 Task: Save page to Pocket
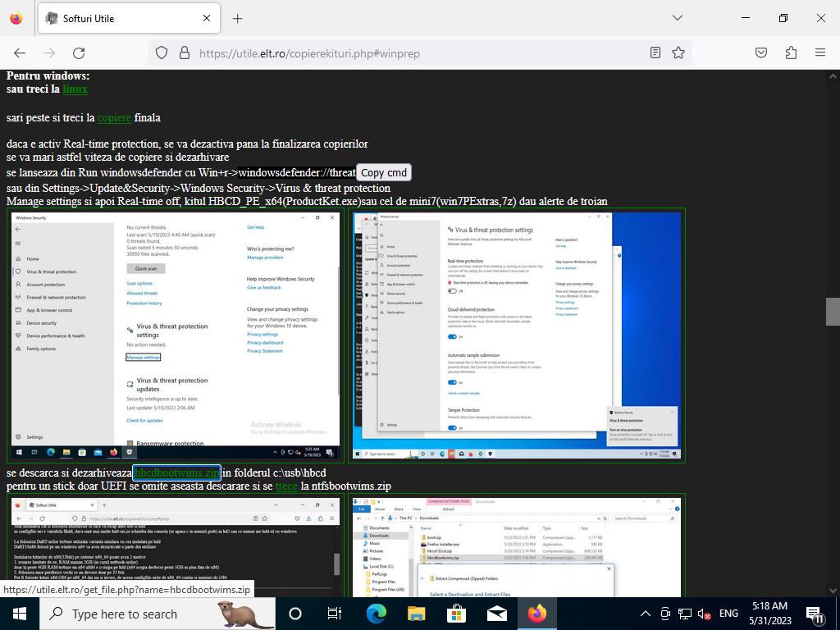point(761,52)
